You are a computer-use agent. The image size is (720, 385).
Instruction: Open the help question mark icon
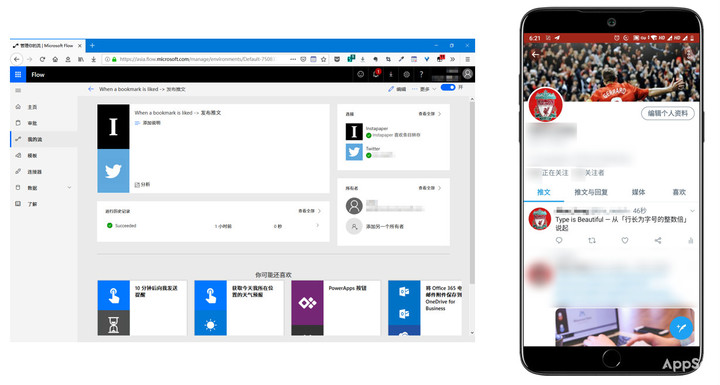[421, 74]
